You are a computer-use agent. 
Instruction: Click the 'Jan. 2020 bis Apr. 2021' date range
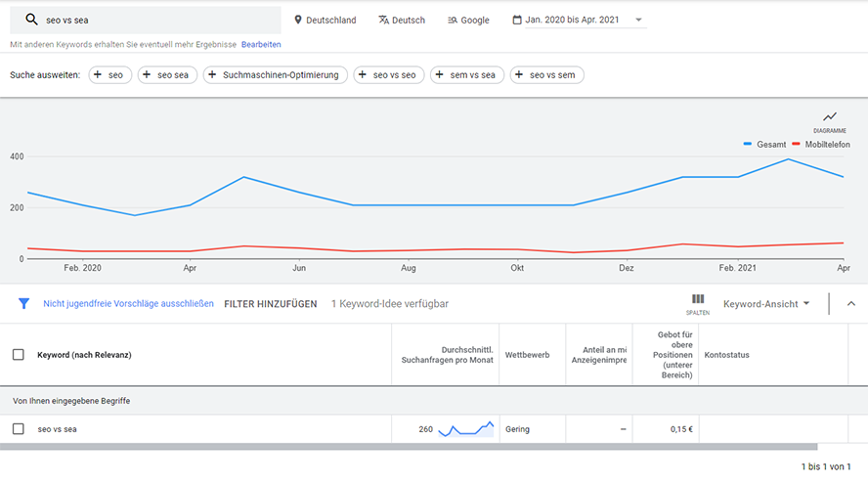(x=572, y=20)
